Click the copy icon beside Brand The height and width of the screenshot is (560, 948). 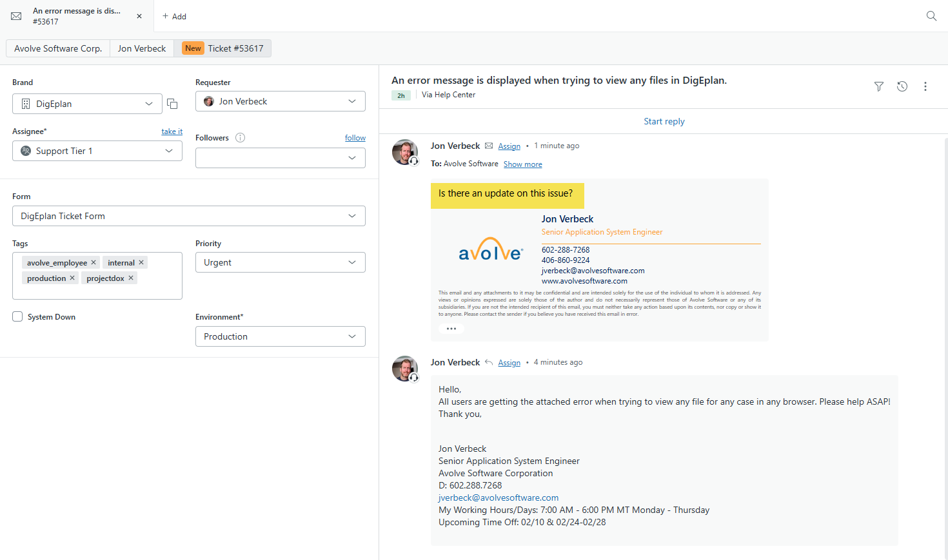click(172, 104)
